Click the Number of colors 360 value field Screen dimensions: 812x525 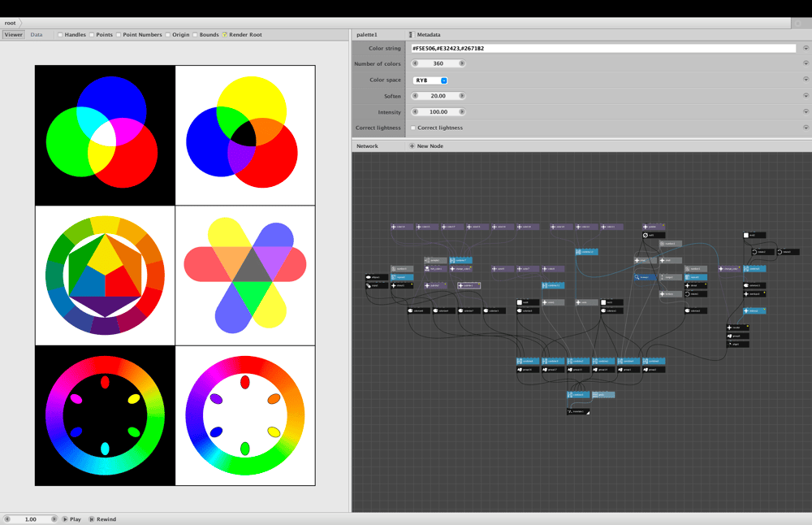(x=438, y=63)
